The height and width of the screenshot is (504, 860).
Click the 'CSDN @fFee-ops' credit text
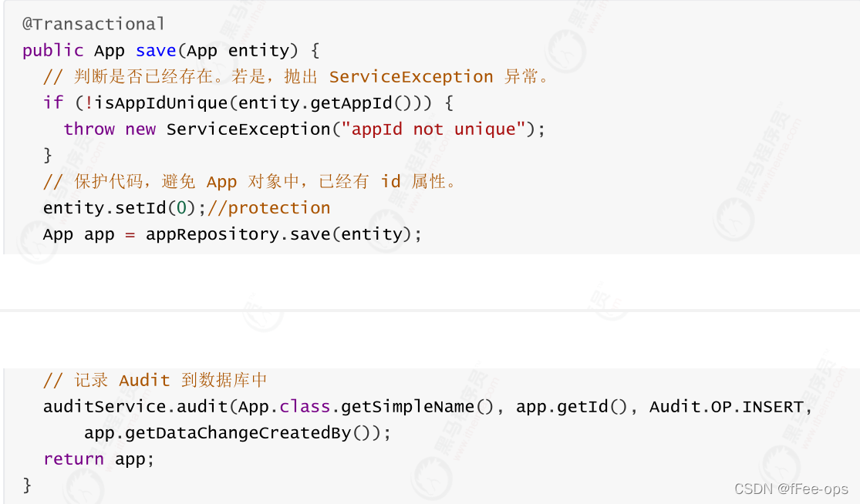point(791,489)
